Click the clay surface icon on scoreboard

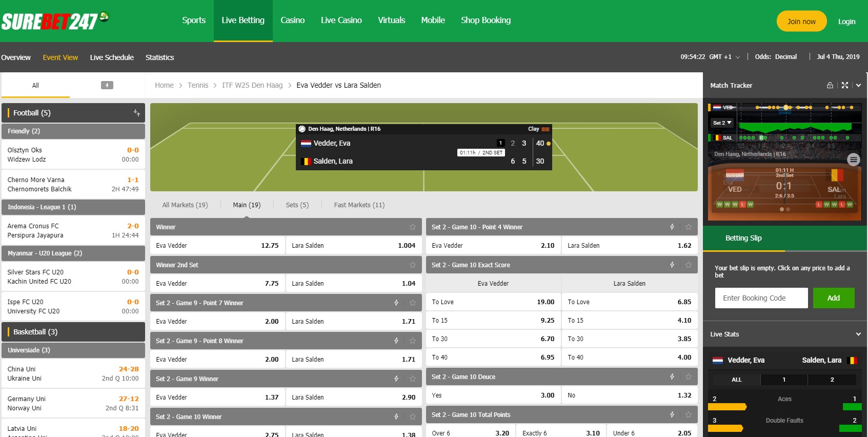[x=546, y=129]
